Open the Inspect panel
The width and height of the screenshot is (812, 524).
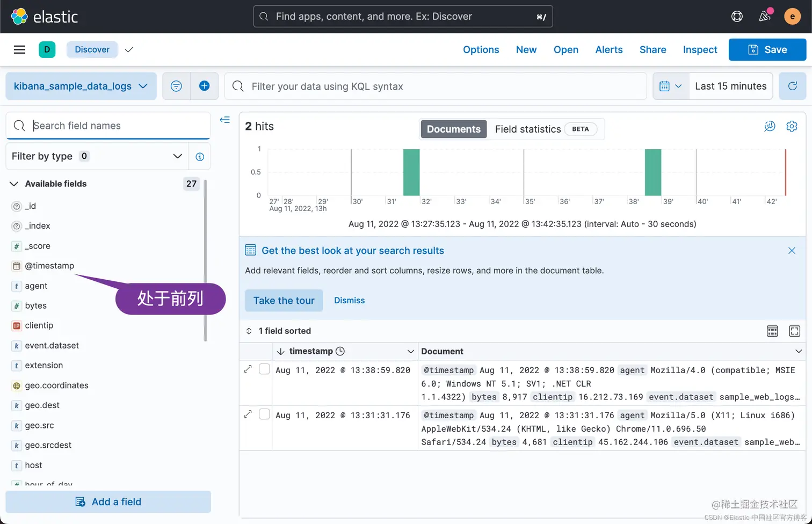(700, 49)
